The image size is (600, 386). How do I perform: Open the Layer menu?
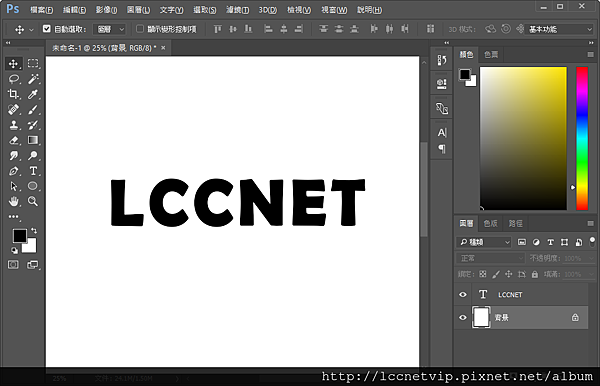point(138,10)
